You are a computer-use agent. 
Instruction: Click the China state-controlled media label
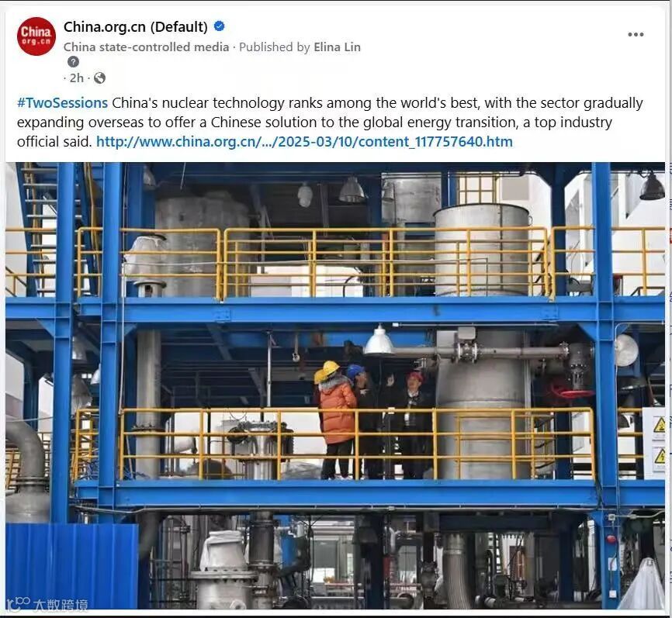pyautogui.click(x=146, y=47)
